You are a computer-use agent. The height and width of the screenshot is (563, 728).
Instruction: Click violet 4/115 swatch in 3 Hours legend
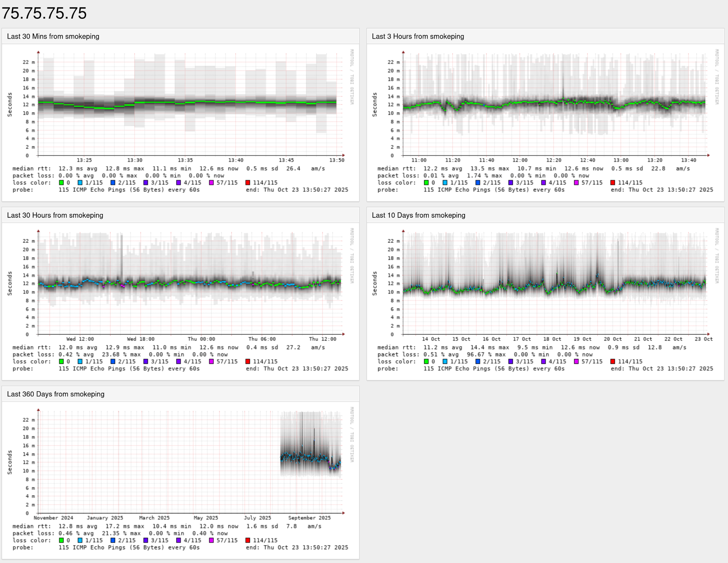pos(543,183)
